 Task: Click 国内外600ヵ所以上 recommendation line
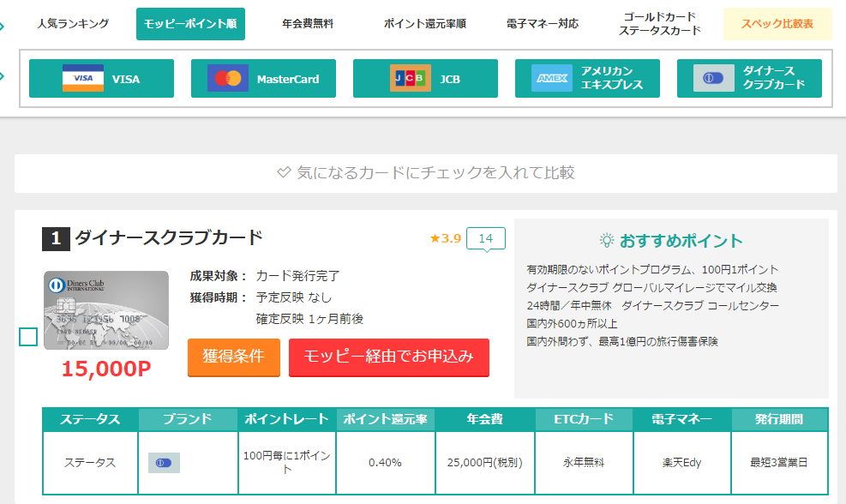click(x=572, y=324)
